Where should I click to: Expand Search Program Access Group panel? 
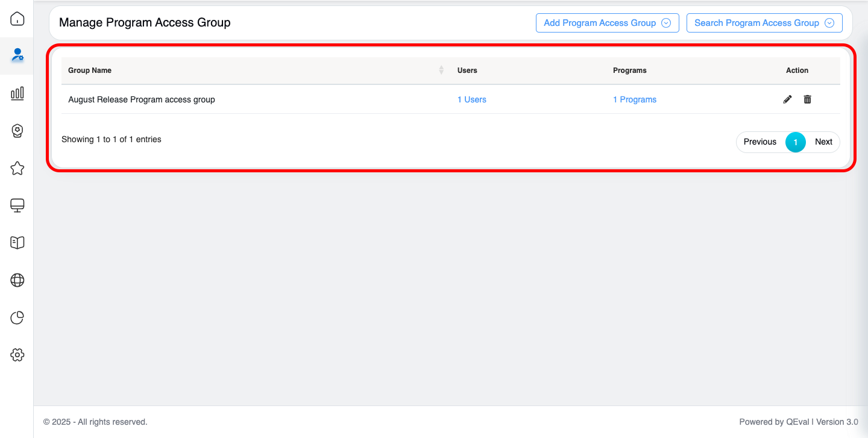tap(764, 23)
